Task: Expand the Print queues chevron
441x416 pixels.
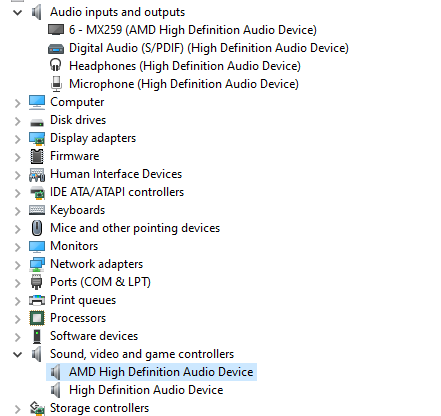Action: [x=18, y=301]
